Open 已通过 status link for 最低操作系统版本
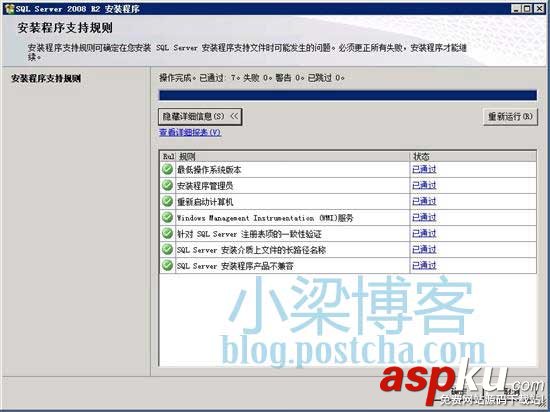Screen dimensions: 550x412 [424, 169]
